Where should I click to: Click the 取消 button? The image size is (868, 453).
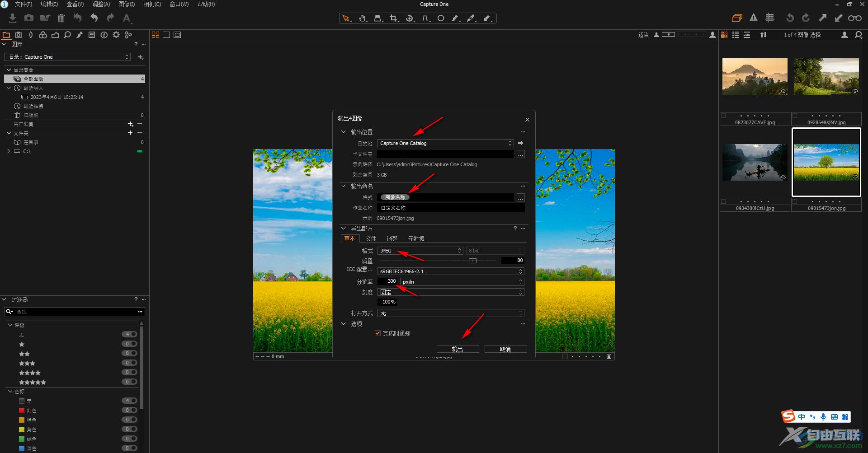(x=505, y=349)
